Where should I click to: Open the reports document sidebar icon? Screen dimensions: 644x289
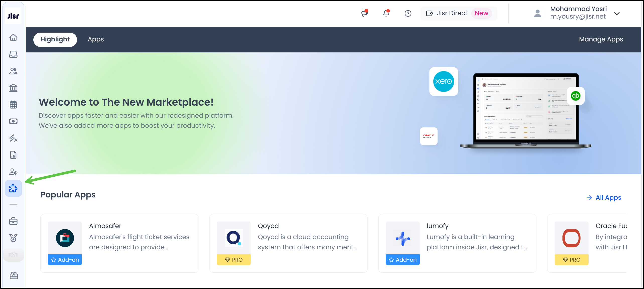pos(13,155)
